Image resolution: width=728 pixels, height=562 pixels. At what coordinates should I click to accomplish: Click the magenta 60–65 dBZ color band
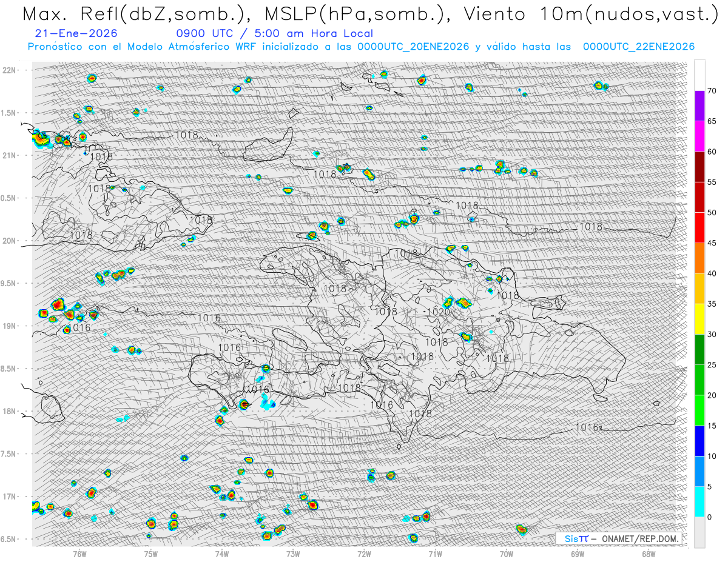(x=699, y=136)
